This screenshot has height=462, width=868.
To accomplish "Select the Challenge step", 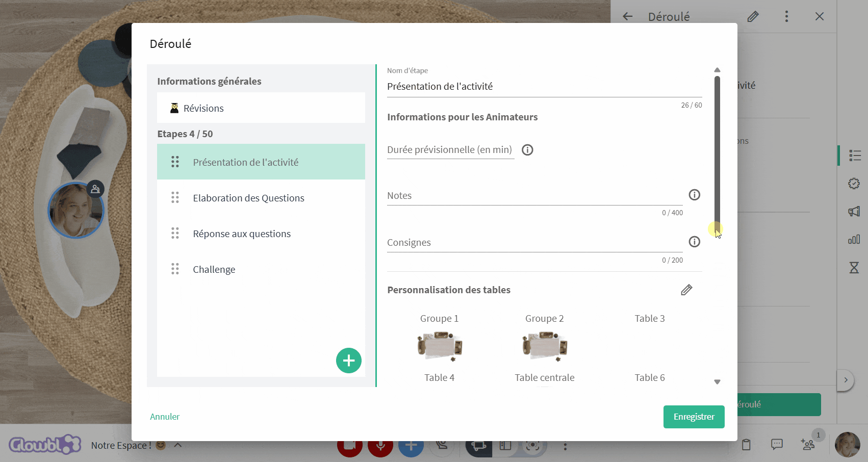I will click(261, 269).
